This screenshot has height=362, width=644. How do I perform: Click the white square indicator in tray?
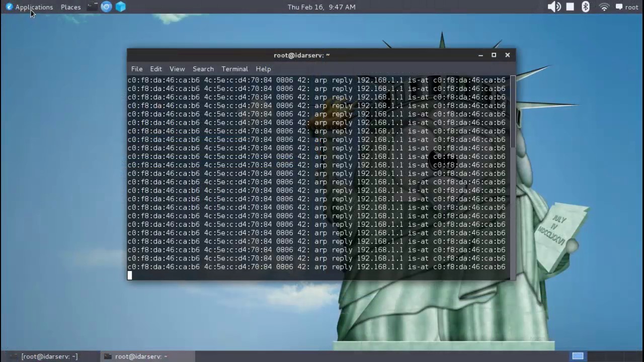(570, 7)
